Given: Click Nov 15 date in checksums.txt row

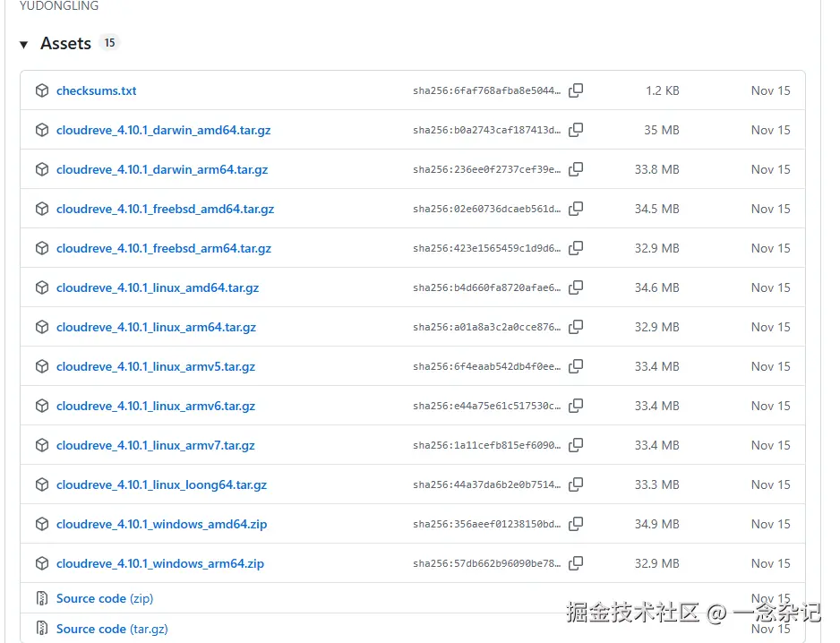Looking at the screenshot, I should 770,90.
